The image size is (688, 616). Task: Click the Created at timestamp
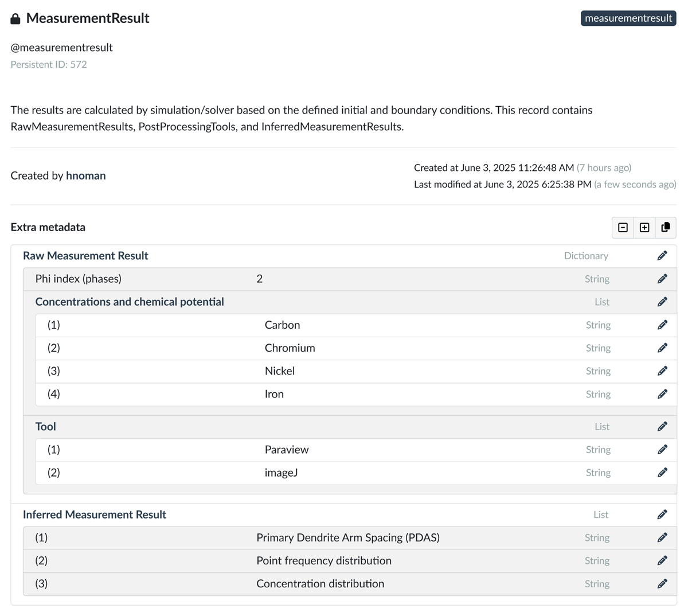(522, 167)
